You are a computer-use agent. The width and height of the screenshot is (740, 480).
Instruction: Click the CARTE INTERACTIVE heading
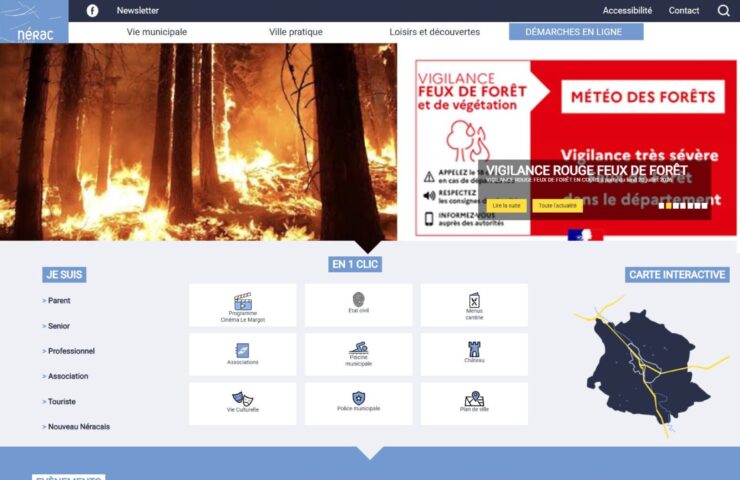(677, 275)
